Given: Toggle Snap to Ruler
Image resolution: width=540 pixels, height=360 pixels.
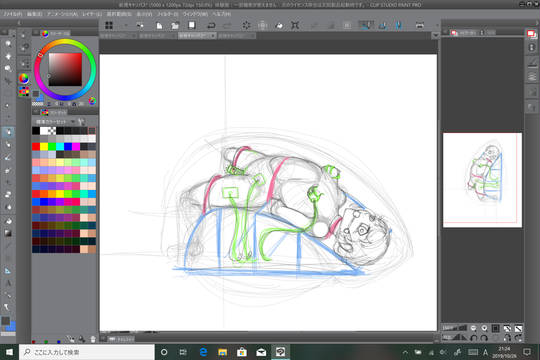Looking at the screenshot, I should (x=366, y=25).
